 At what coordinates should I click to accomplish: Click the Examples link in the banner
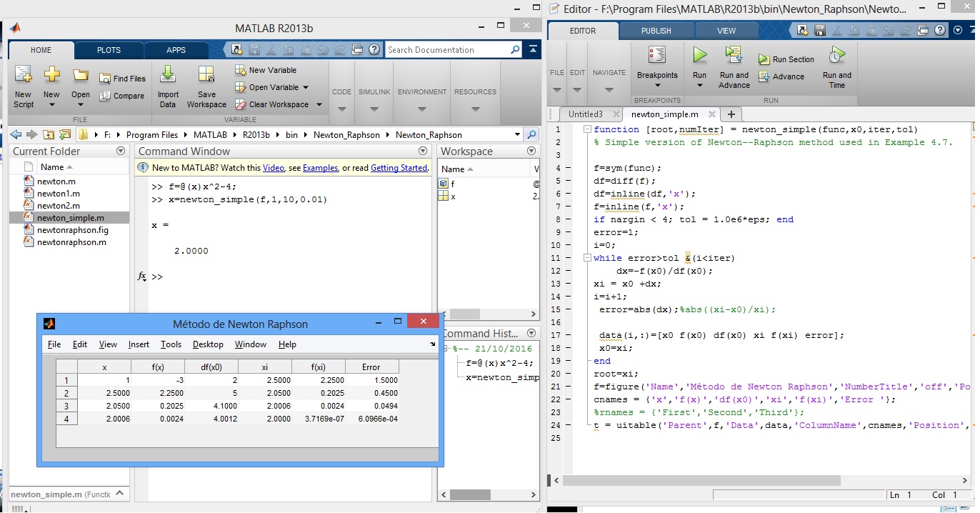(320, 168)
